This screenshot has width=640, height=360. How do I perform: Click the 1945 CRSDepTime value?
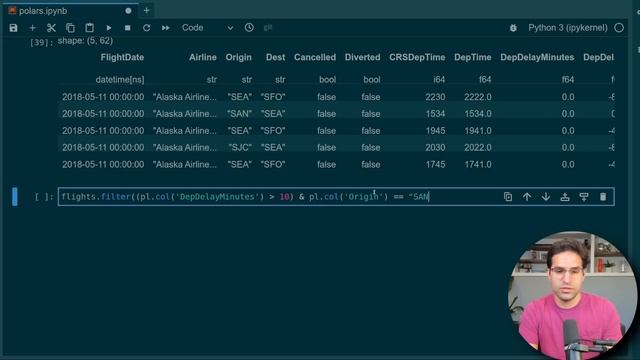[435, 131]
